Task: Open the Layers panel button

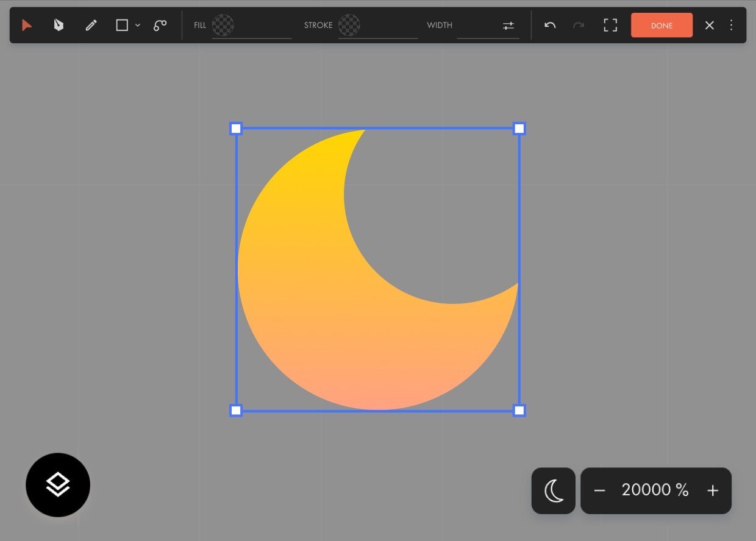Action: (58, 485)
